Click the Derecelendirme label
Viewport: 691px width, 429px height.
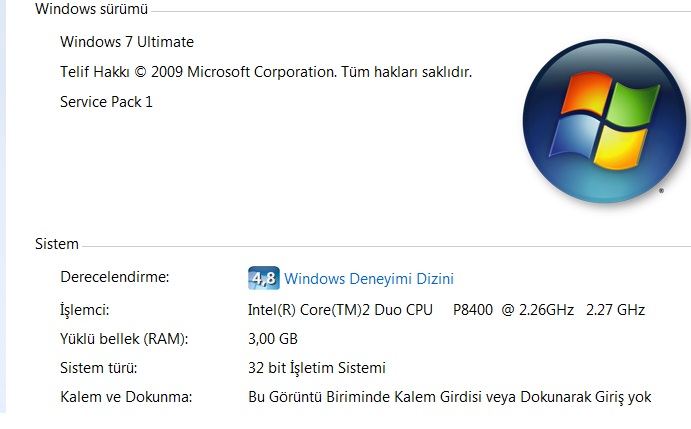[115, 277]
